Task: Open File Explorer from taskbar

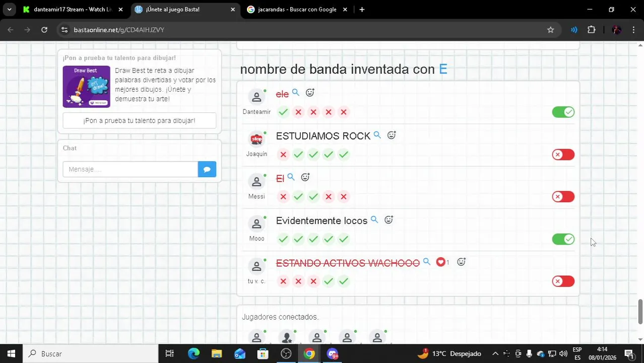Action: point(217,354)
